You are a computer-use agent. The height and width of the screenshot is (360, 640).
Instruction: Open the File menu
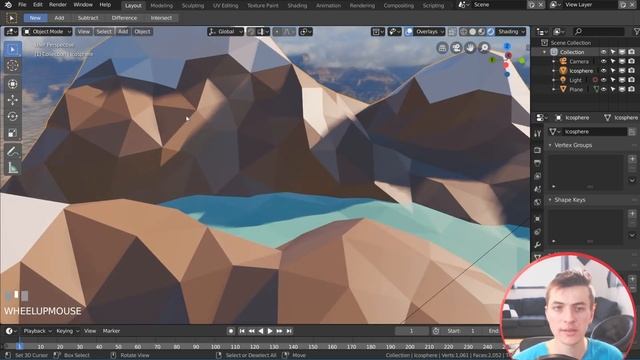click(x=22, y=5)
